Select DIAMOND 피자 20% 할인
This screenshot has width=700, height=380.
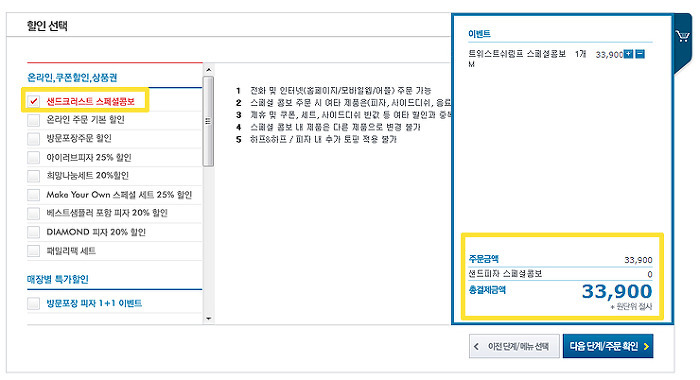point(33,232)
